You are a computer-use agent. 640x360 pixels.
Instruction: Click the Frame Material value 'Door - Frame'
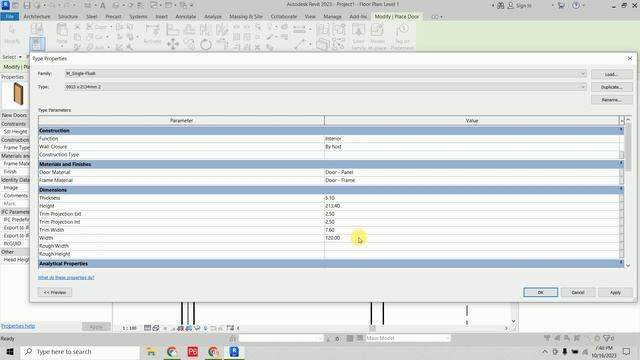click(x=340, y=180)
